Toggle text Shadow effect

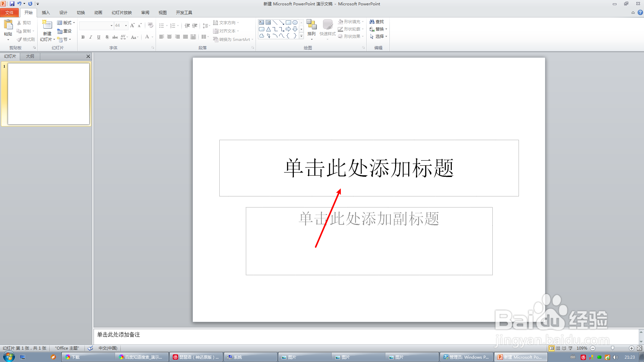[x=107, y=37]
